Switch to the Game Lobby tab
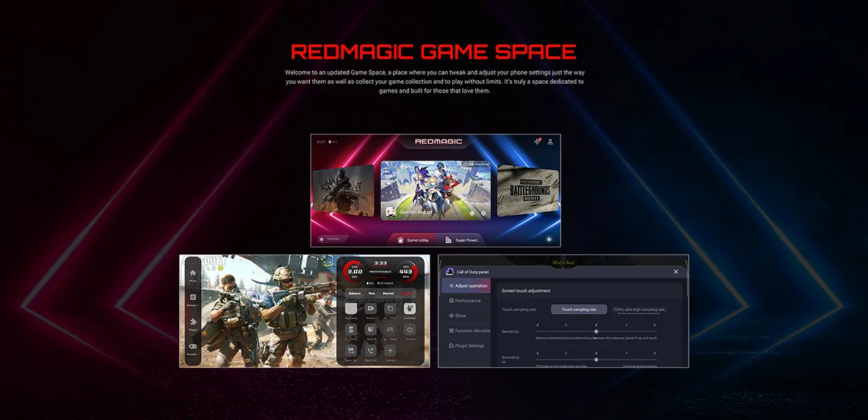 click(x=412, y=240)
